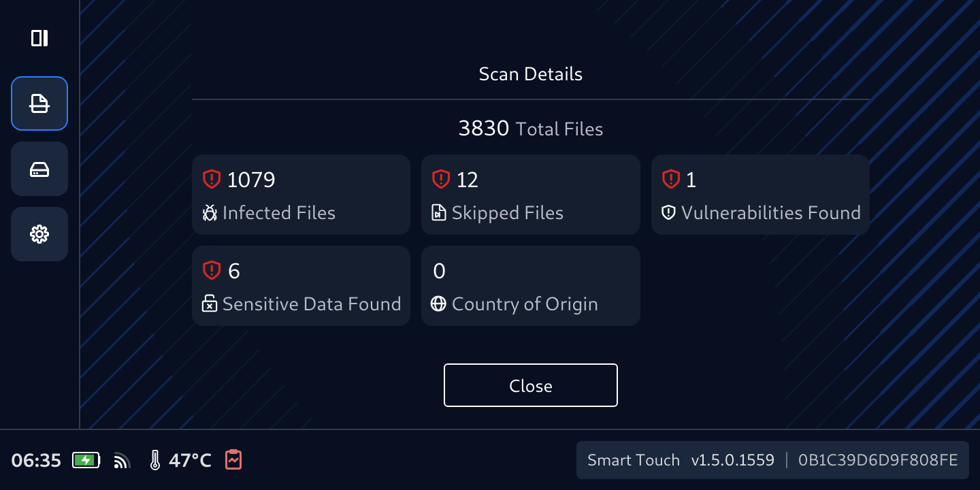Open the red clipboard activity icon
This screenshot has height=490, width=980.
(x=233, y=460)
